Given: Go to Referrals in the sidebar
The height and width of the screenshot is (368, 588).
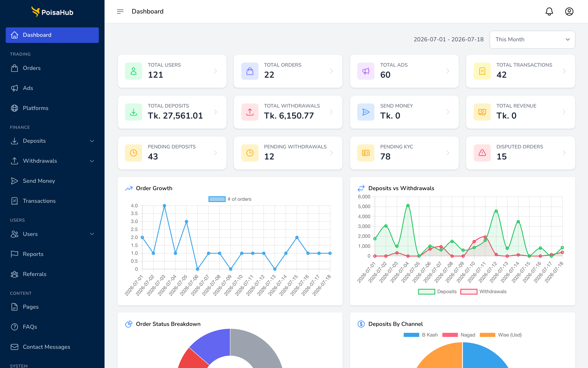Looking at the screenshot, I should point(52,274).
